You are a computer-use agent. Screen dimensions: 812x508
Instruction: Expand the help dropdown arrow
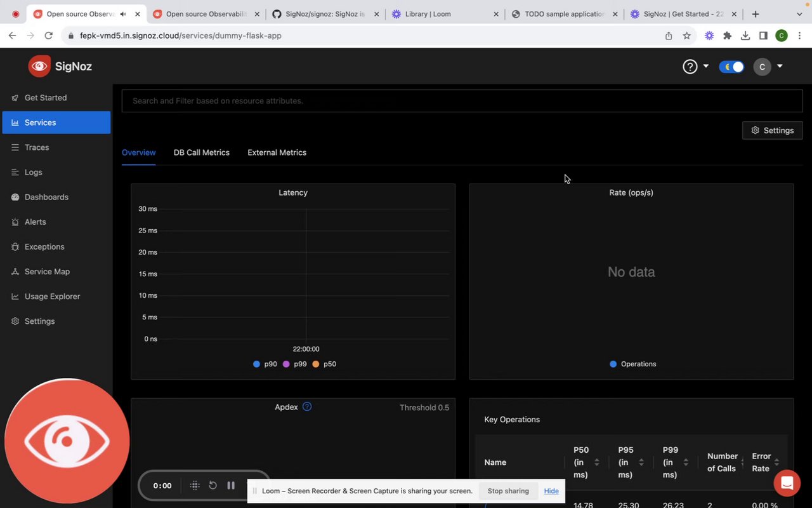click(706, 66)
